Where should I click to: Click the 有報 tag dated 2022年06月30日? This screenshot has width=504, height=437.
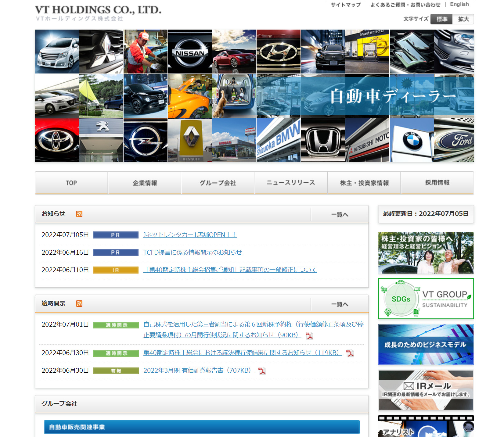[x=116, y=371]
